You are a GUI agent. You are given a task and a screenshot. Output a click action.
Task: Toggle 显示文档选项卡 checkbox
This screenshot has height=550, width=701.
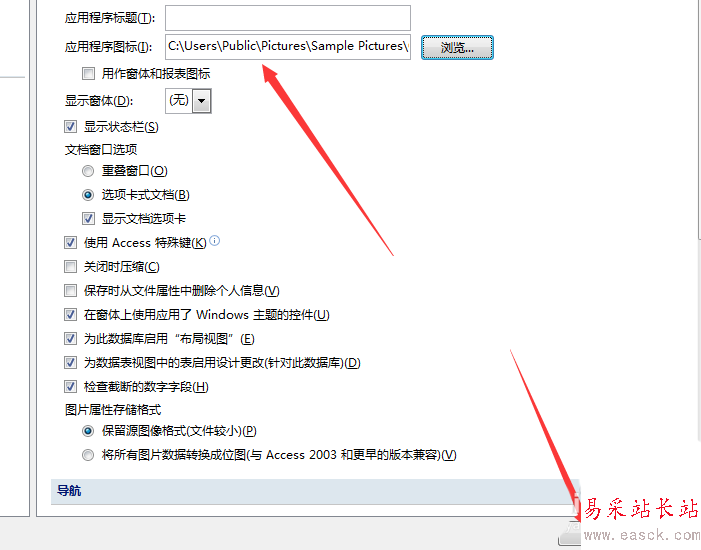click(x=89, y=219)
